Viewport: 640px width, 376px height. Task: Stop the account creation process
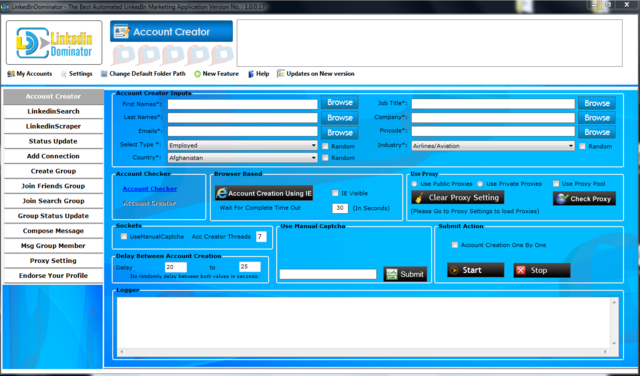(542, 270)
